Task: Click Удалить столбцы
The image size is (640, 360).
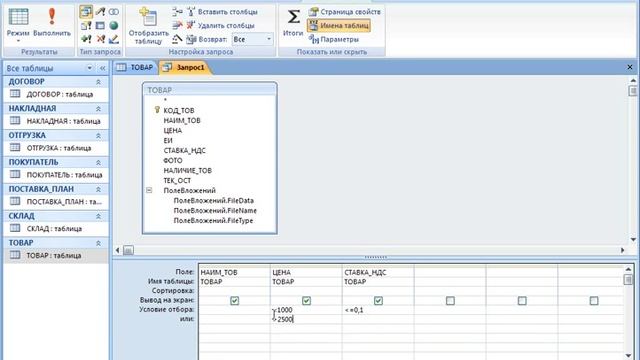Action: tap(221, 26)
